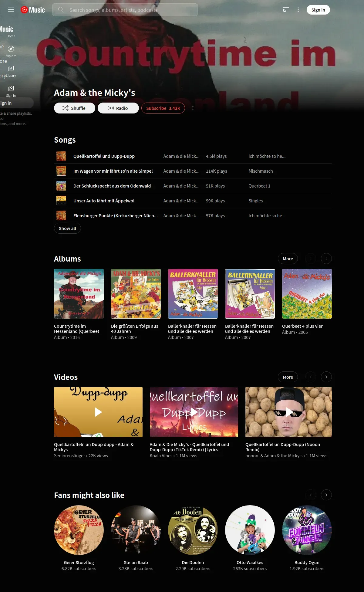Open Ballerknaller für Hessen Folge 1 cover

coord(250,294)
